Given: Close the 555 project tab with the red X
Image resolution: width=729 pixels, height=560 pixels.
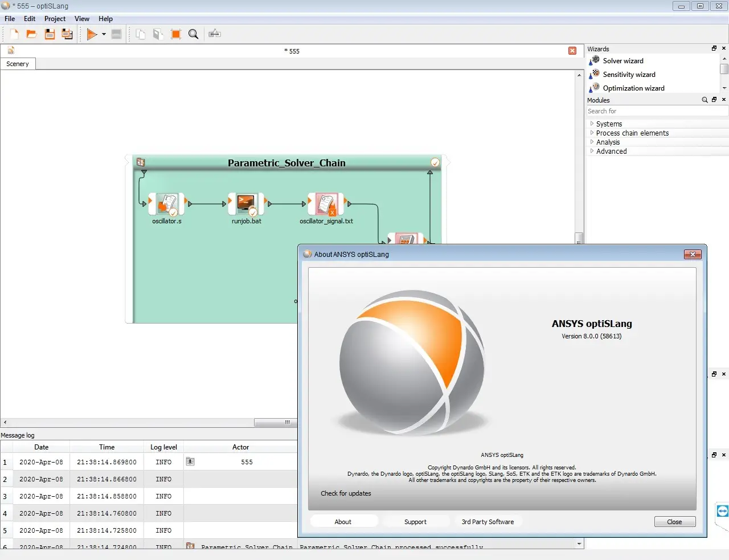Looking at the screenshot, I should (572, 51).
